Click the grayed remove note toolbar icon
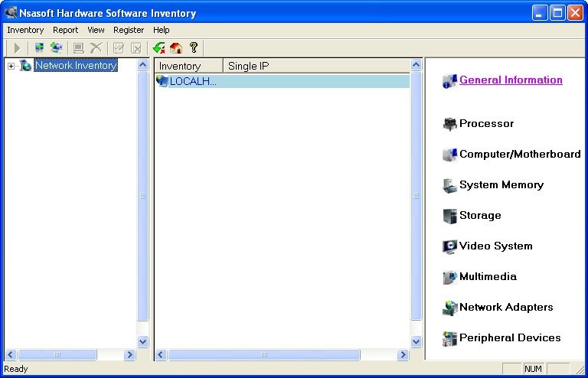This screenshot has height=378, width=588. click(136, 48)
